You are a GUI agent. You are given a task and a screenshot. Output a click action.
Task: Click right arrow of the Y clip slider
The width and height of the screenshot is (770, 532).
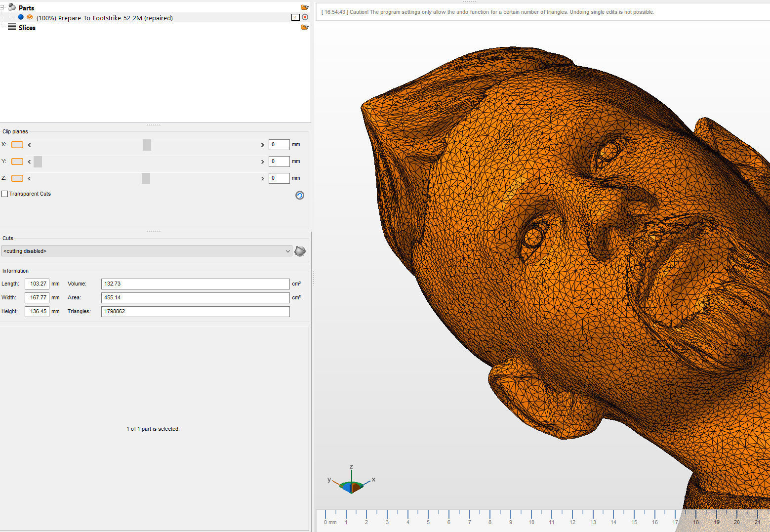[x=262, y=162]
